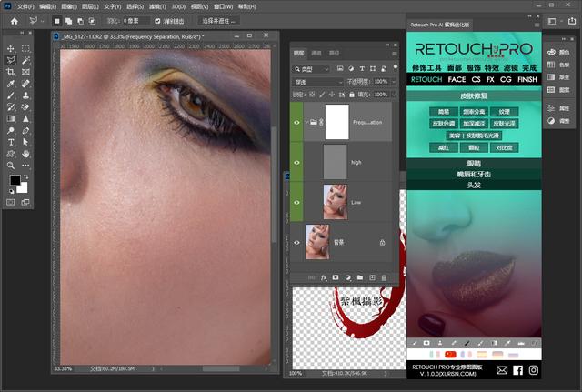
Task: Click the email envelope icon in Retouch Pro
Action: pyautogui.click(x=502, y=370)
